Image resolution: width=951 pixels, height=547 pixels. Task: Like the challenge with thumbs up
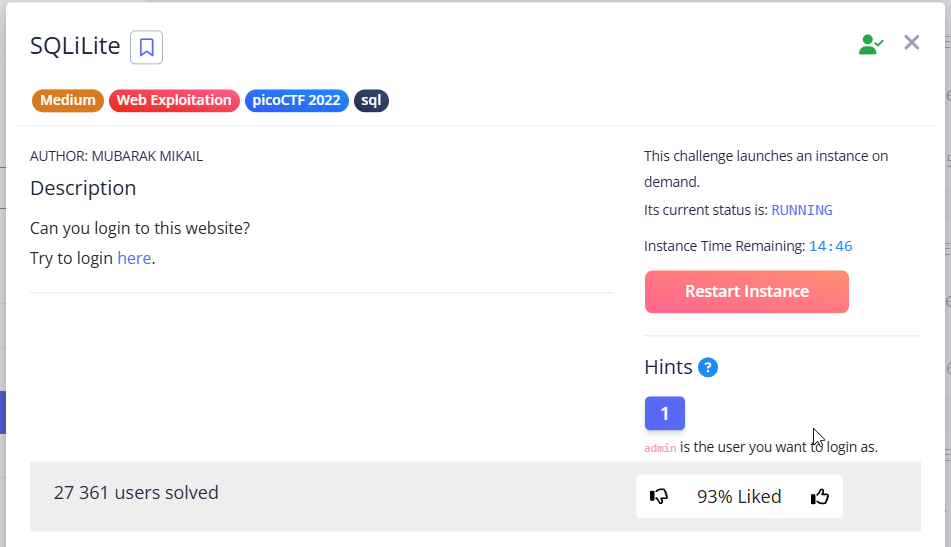coord(820,497)
